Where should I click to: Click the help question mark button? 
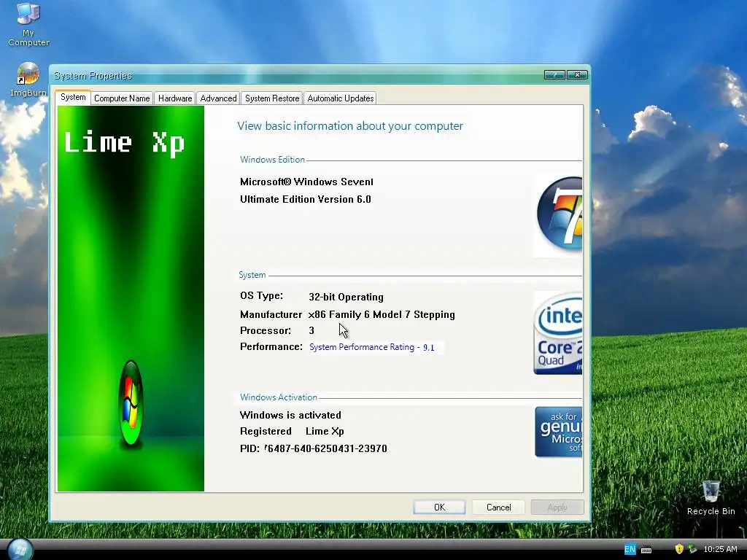pos(554,75)
